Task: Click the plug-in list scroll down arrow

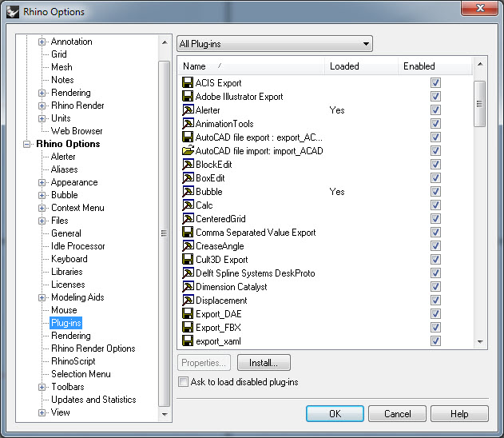Action: point(480,342)
